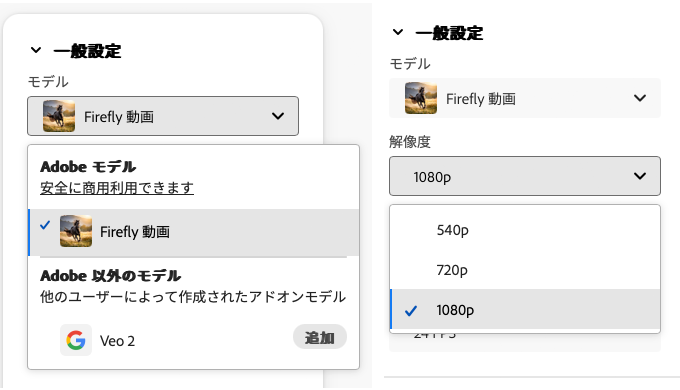
Task: Open the left Firefly 動画 model dropdown arrow
Action: coord(278,116)
